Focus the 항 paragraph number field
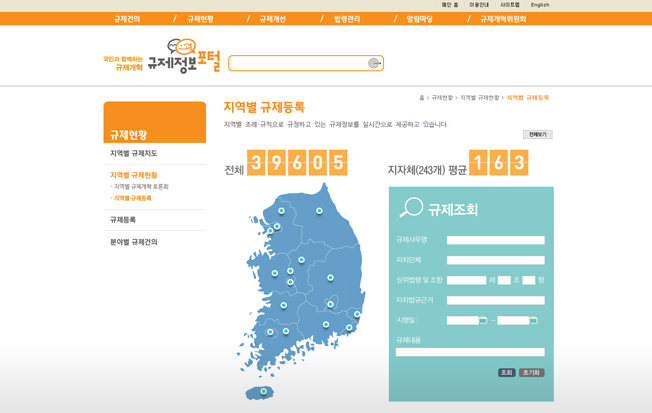This screenshot has height=413, width=652. tap(529, 280)
